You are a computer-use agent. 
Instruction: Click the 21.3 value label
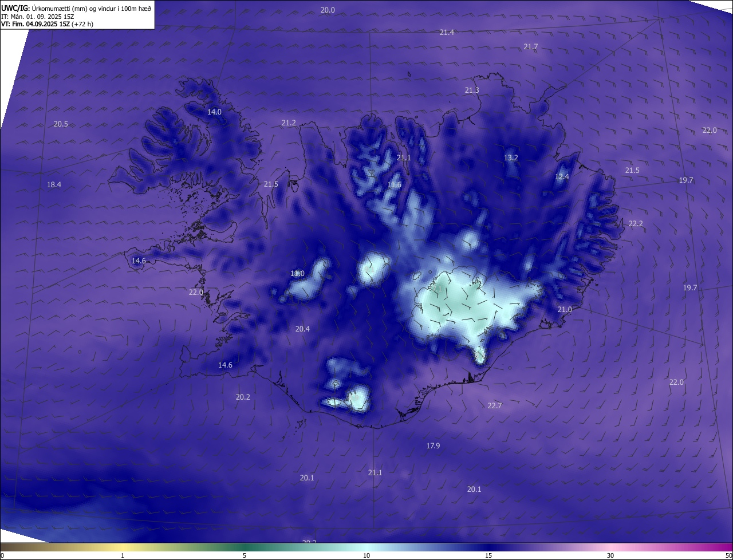pyautogui.click(x=472, y=90)
